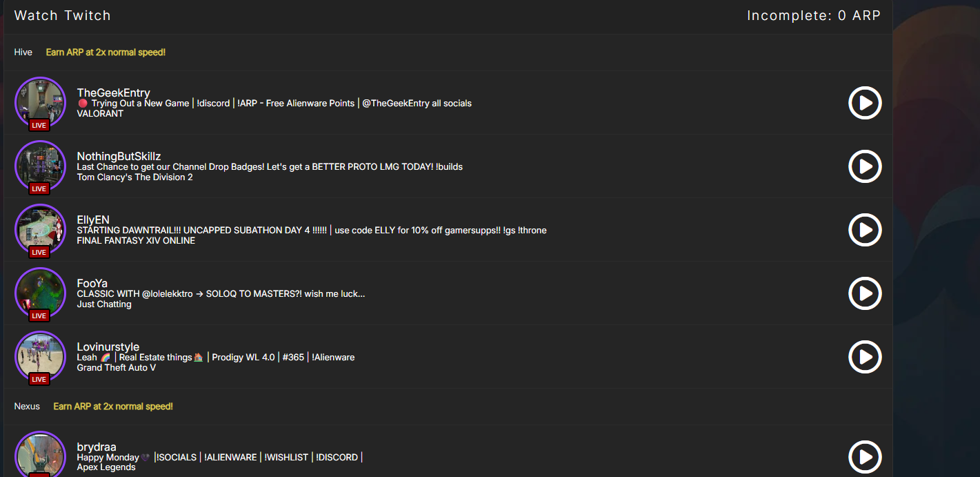Image resolution: width=980 pixels, height=477 pixels.
Task: Select FooYa's live avatar thumbnail
Action: pyautogui.click(x=40, y=293)
